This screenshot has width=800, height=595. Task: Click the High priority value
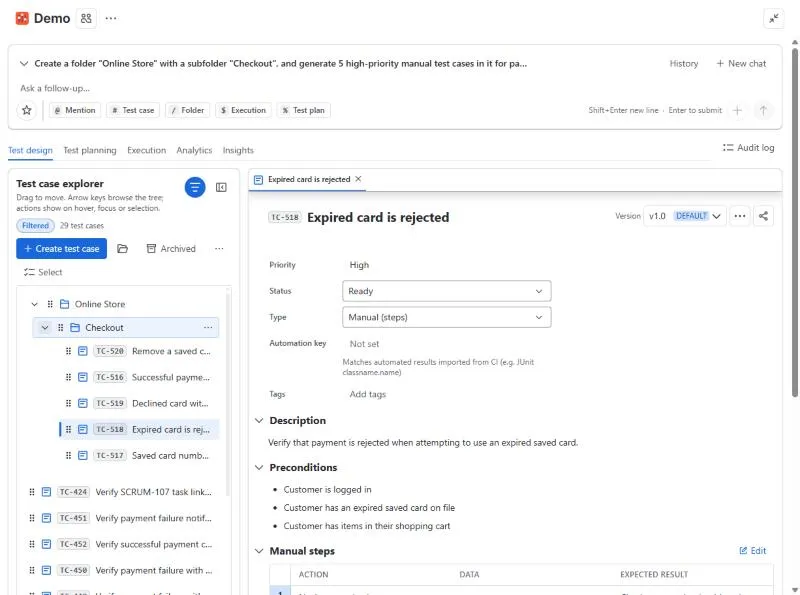pos(359,265)
